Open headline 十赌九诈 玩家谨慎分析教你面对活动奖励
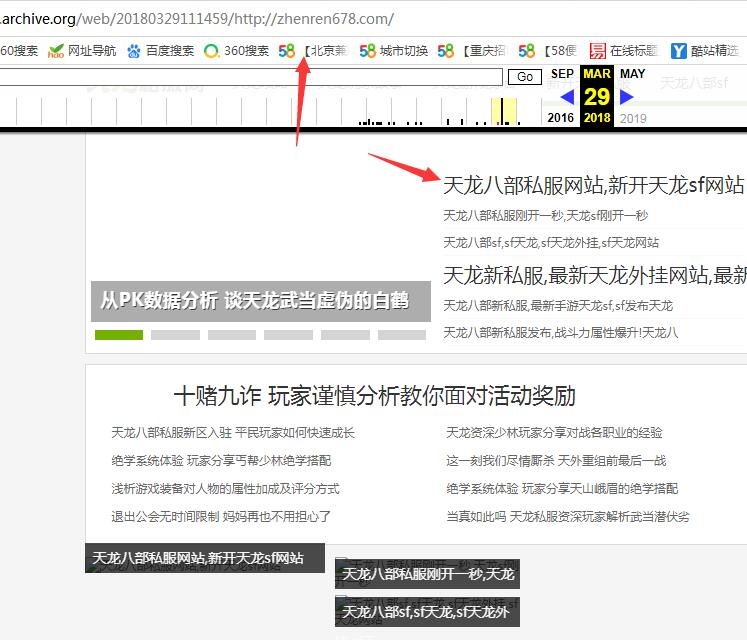747x640 pixels. 374,395
